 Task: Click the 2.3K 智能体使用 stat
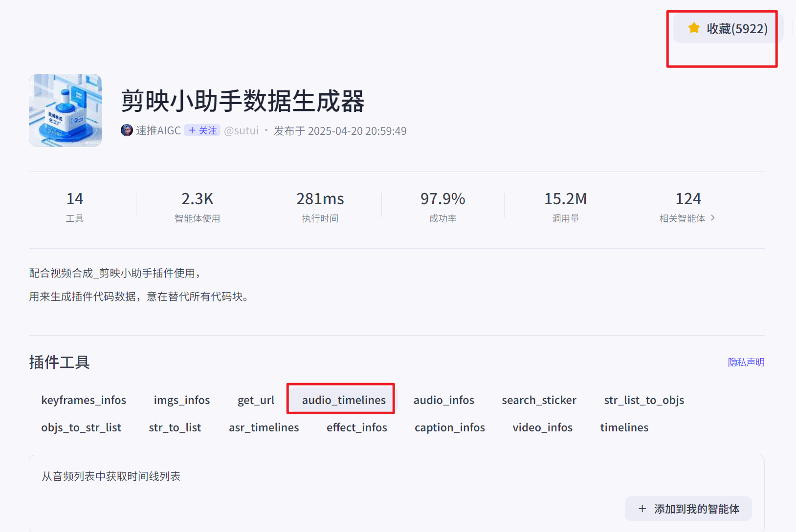(198, 207)
